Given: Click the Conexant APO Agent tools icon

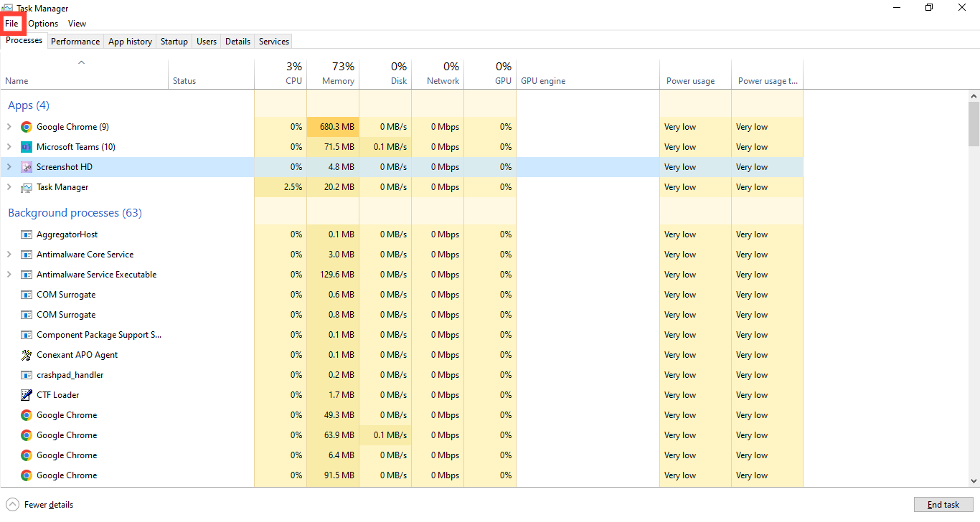Looking at the screenshot, I should tap(27, 355).
